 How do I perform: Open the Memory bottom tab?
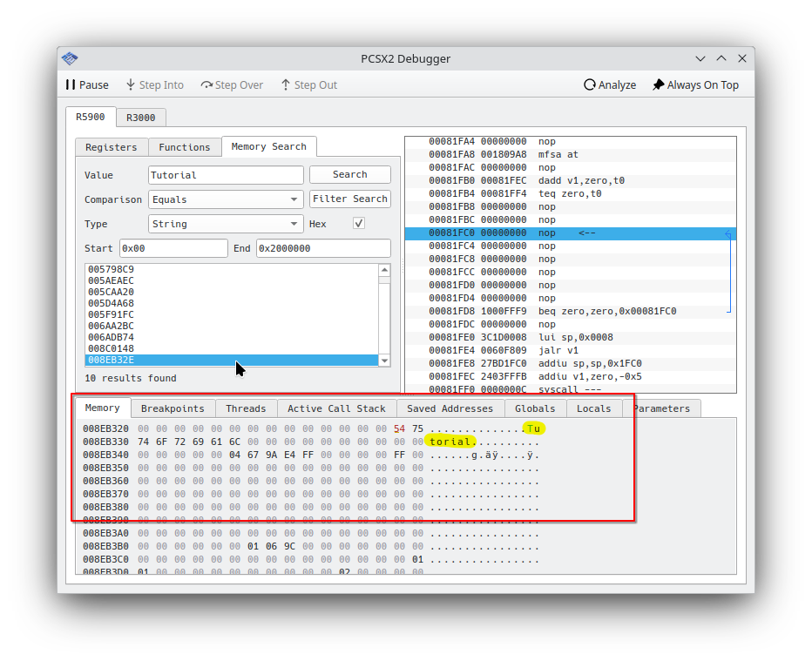pyautogui.click(x=103, y=408)
